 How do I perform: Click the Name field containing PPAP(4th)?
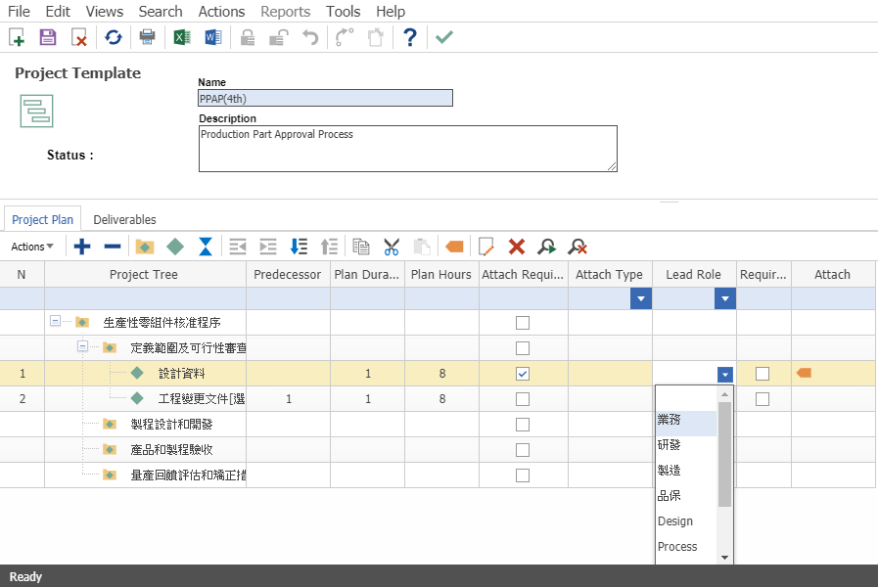[x=324, y=98]
